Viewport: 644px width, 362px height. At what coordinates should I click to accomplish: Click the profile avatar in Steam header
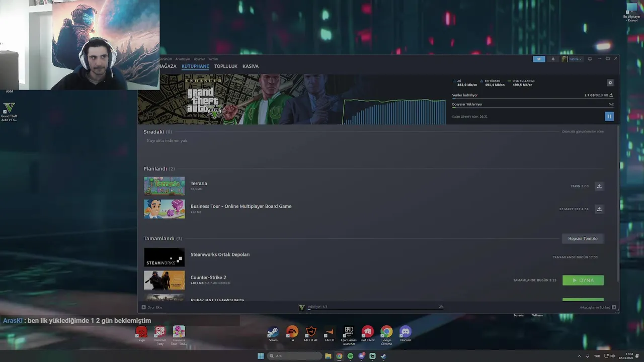[x=565, y=59]
